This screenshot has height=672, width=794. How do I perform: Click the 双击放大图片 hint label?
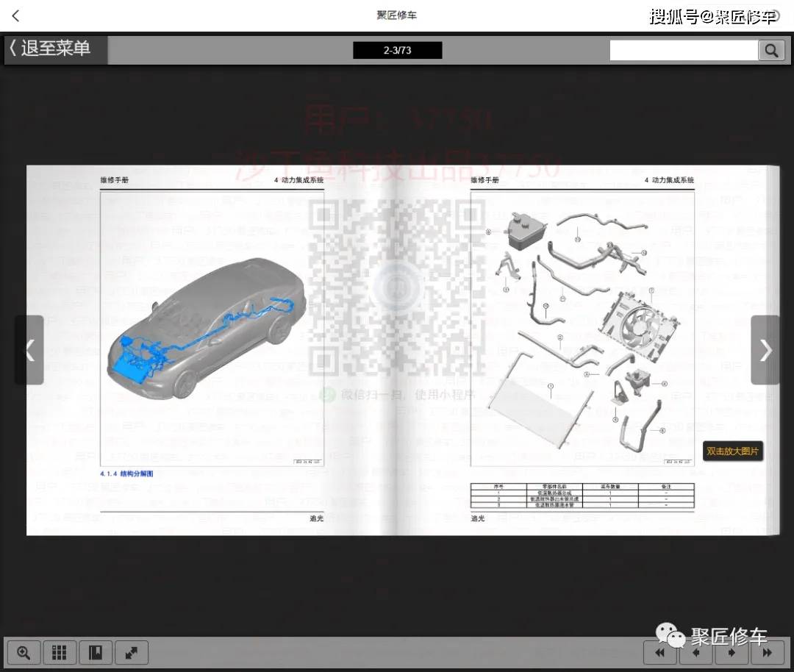(732, 451)
